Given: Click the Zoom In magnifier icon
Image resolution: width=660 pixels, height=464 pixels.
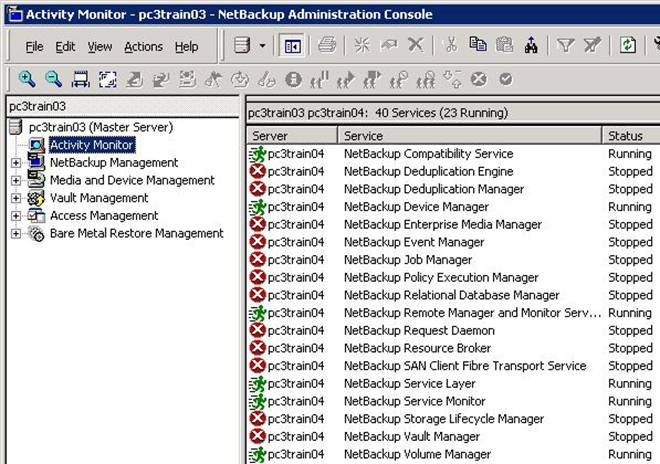Looking at the screenshot, I should (x=27, y=79).
